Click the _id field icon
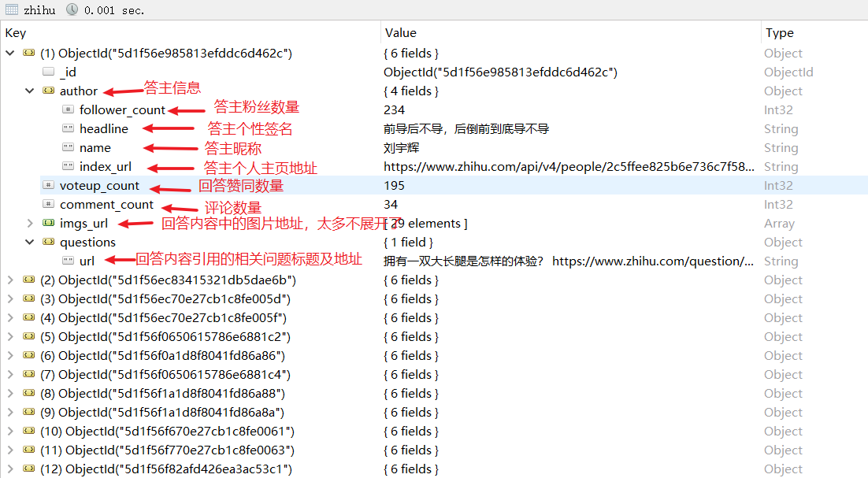 (x=49, y=72)
